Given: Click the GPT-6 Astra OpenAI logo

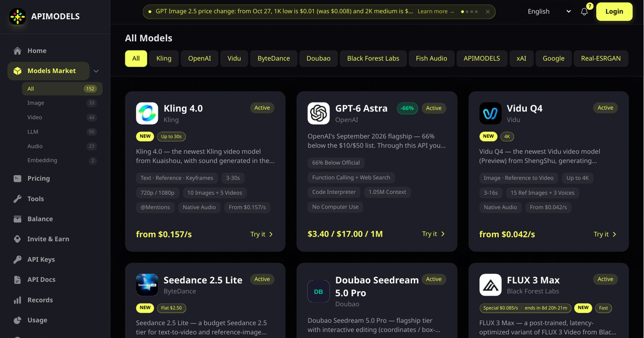Looking at the screenshot, I should (x=319, y=113).
